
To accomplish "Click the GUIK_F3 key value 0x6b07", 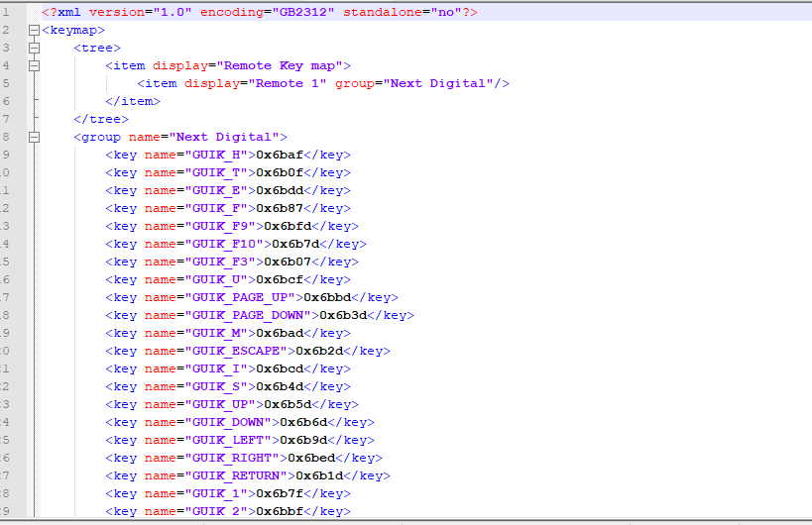I will 288,262.
